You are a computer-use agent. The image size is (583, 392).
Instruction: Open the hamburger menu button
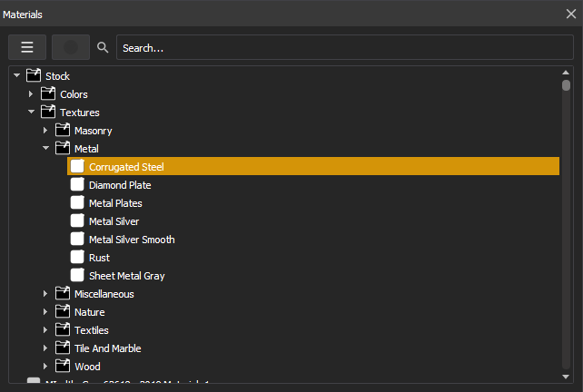27,47
